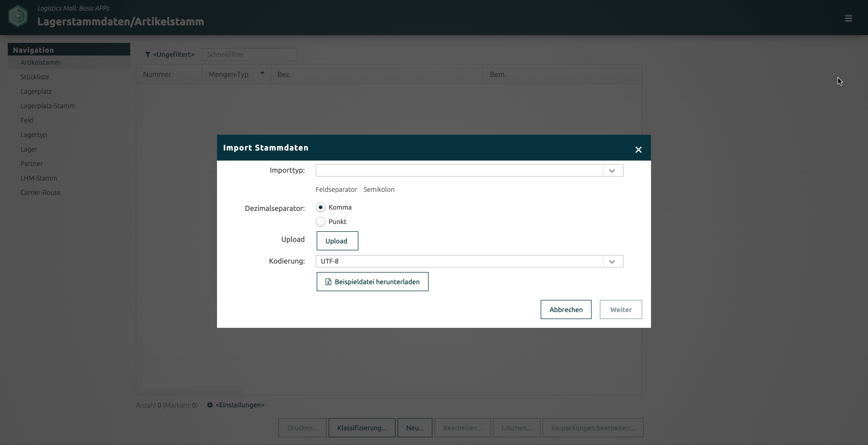This screenshot has height=445, width=868.
Task: Click the funnel filter icon
Action: [148, 54]
